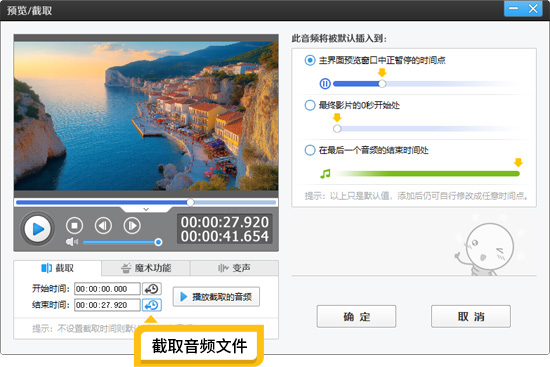Click the 取消 button
The image size is (550, 367).
click(471, 316)
